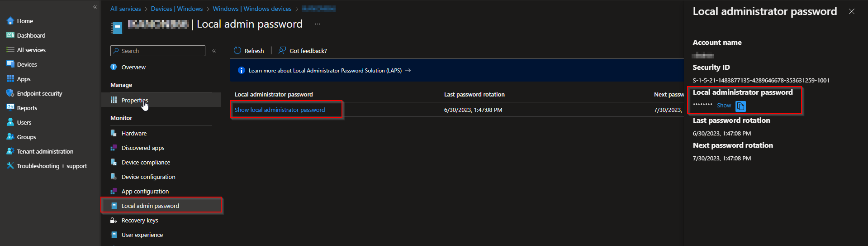The height and width of the screenshot is (246, 868).
Task: Navigate to All services breadcrumb
Action: [126, 9]
